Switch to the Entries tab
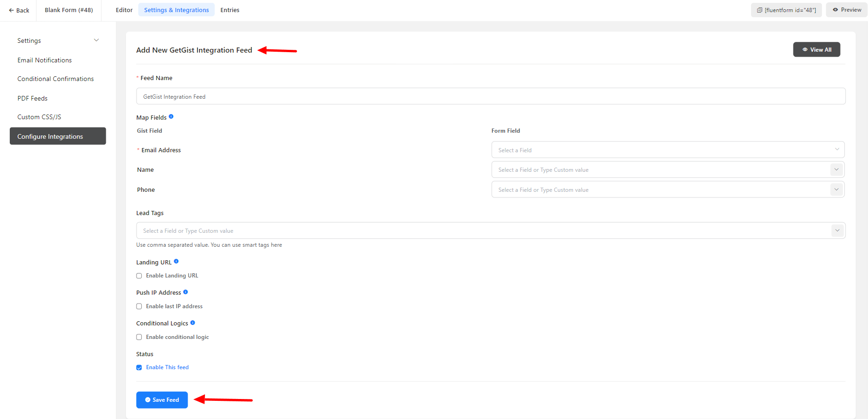The image size is (868, 419). pos(230,10)
